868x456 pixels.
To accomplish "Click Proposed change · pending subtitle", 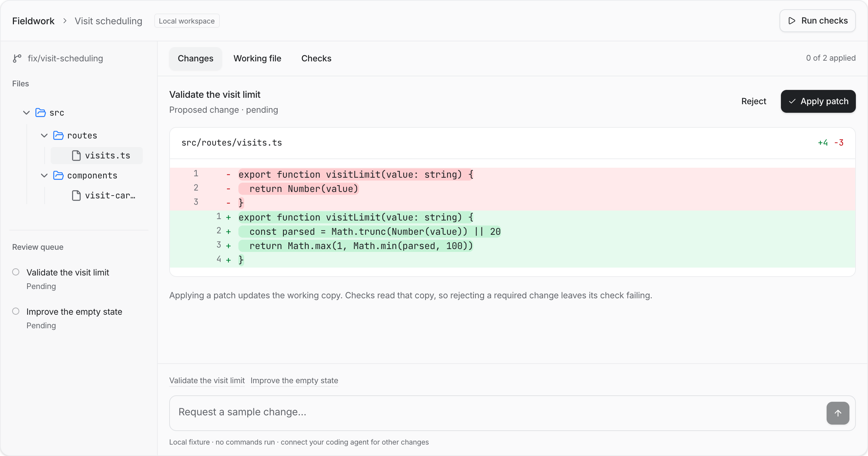I will point(223,110).
